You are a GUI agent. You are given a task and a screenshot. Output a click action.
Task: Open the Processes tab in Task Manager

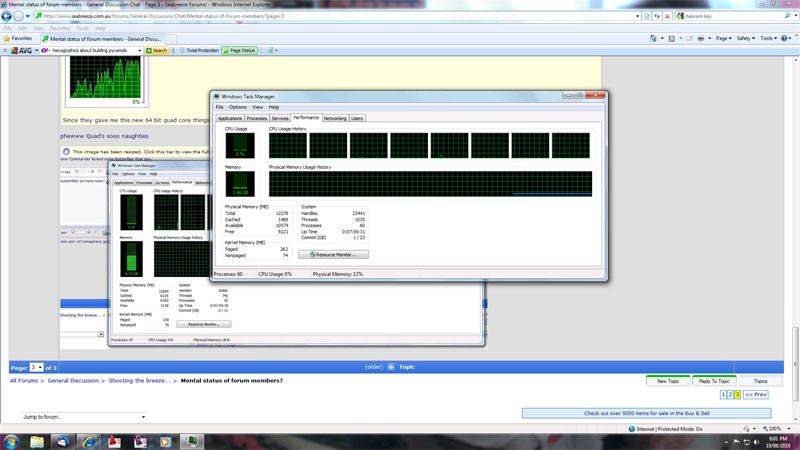(x=257, y=118)
